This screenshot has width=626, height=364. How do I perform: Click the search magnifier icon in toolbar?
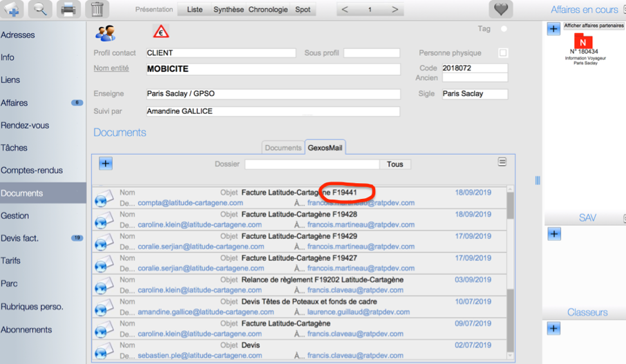pos(41,10)
